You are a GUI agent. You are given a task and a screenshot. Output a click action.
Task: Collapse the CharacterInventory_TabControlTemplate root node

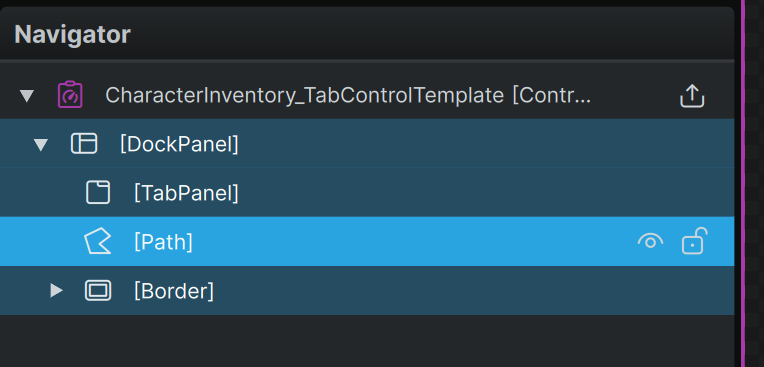click(x=27, y=96)
